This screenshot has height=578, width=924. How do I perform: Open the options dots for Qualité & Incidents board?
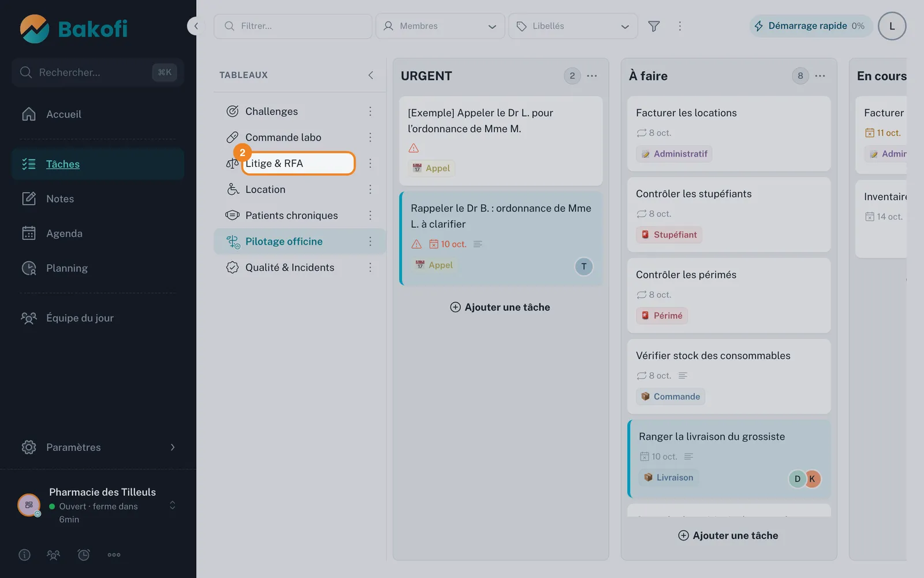pyautogui.click(x=370, y=267)
